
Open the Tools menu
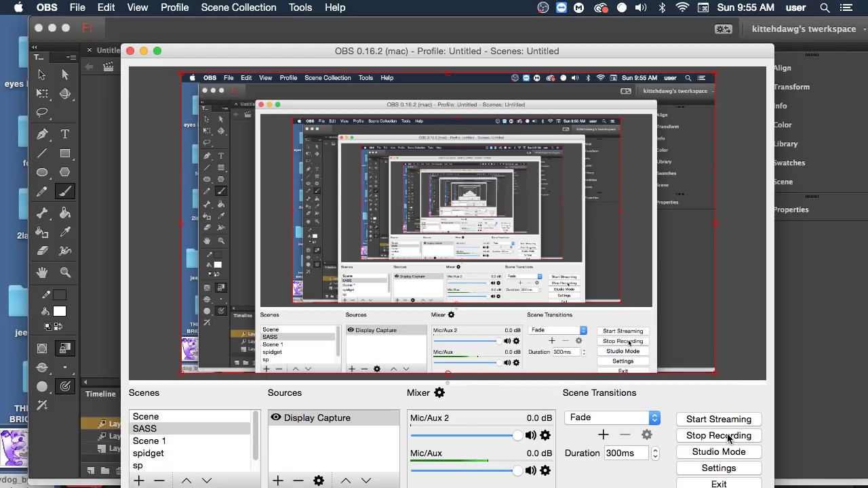click(300, 7)
